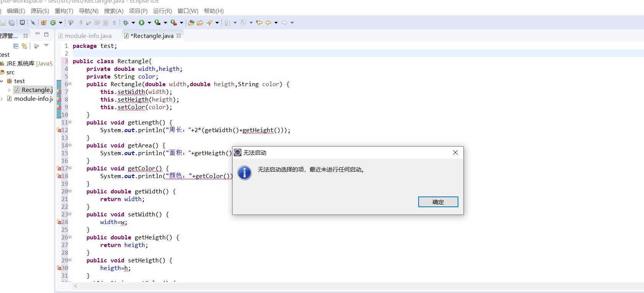644x293 pixels.
Task: Click the External Tools run icon
Action: [x=174, y=23]
